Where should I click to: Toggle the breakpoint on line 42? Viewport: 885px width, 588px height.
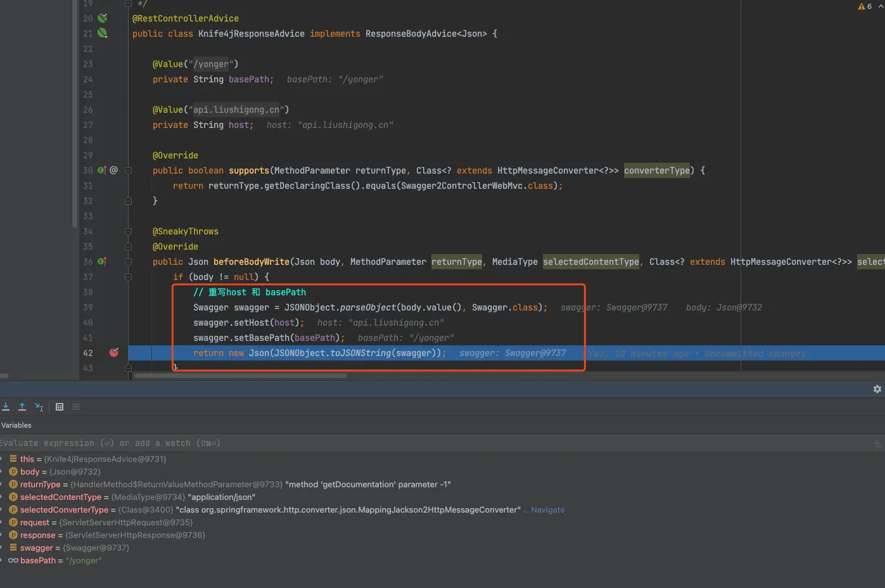point(114,353)
